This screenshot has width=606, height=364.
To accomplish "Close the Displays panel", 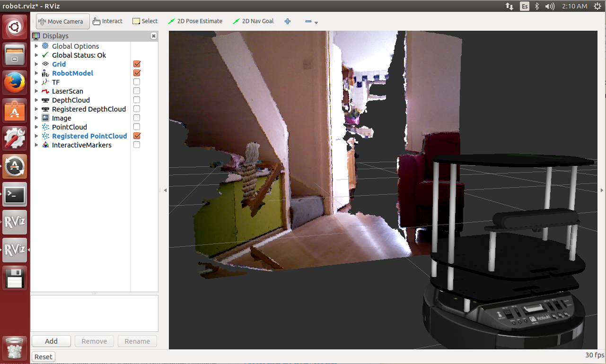I will click(x=154, y=36).
